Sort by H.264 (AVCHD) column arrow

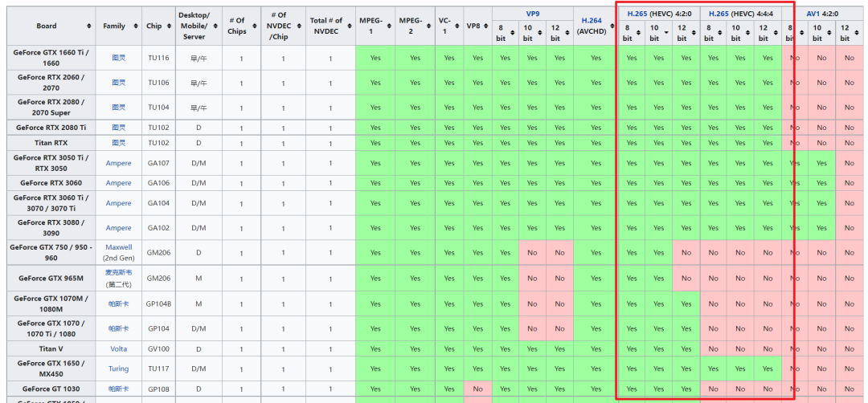point(612,26)
